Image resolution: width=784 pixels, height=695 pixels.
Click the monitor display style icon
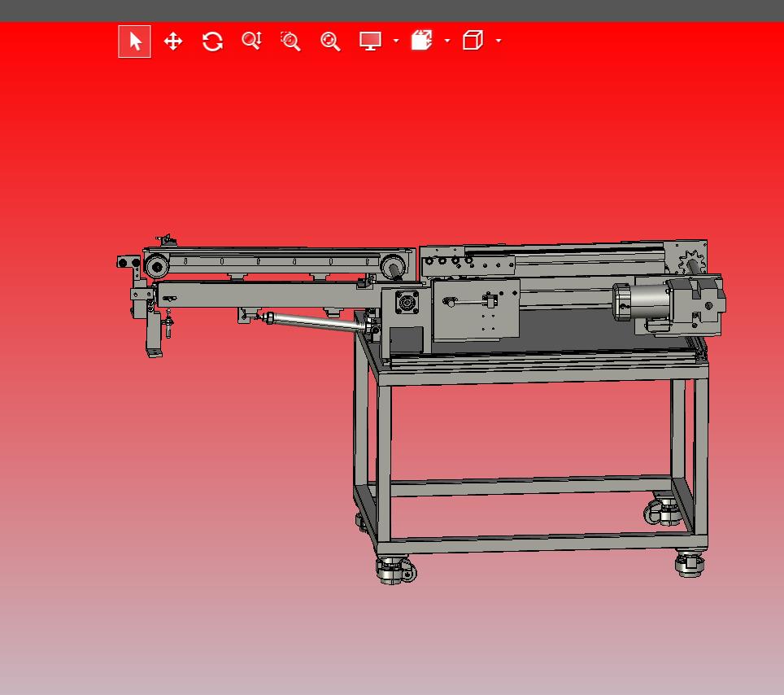(371, 41)
